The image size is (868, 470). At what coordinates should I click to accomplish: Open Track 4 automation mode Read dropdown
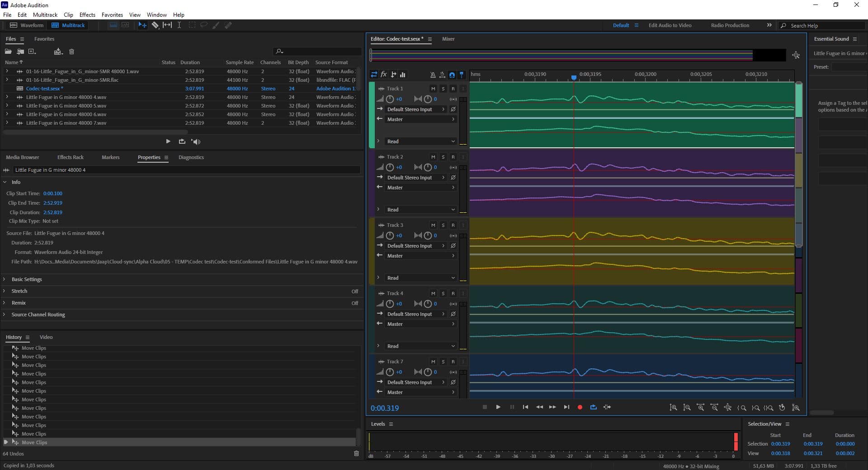pos(420,346)
